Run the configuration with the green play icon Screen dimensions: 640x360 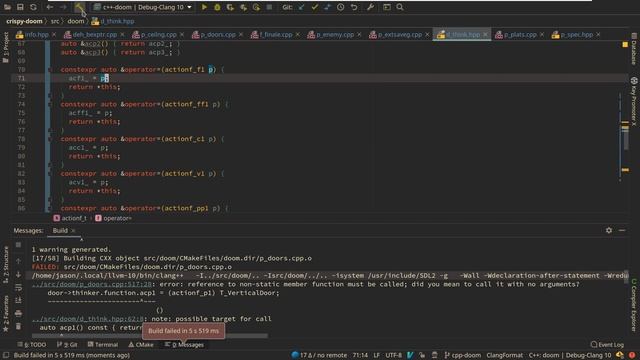click(204, 7)
